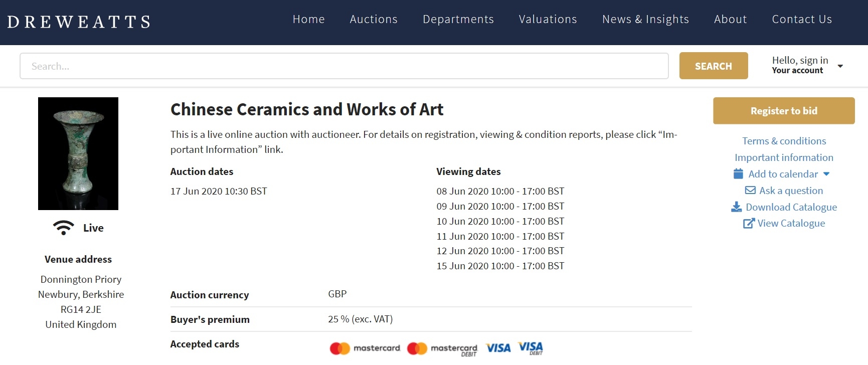Open the Departments navigation menu
Screen dimensions: 868x365
click(x=458, y=19)
